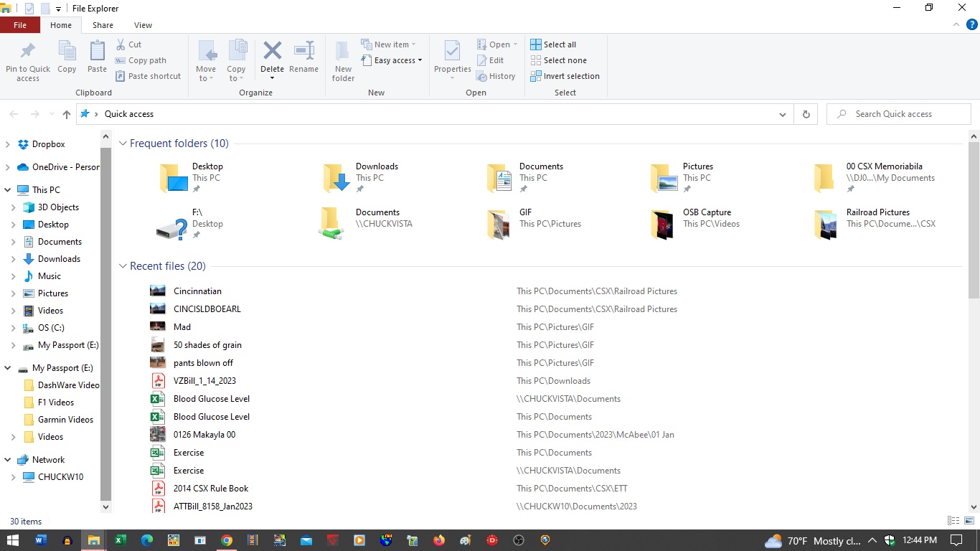
Task: Switch to the details view layout icon
Action: pos(953,521)
